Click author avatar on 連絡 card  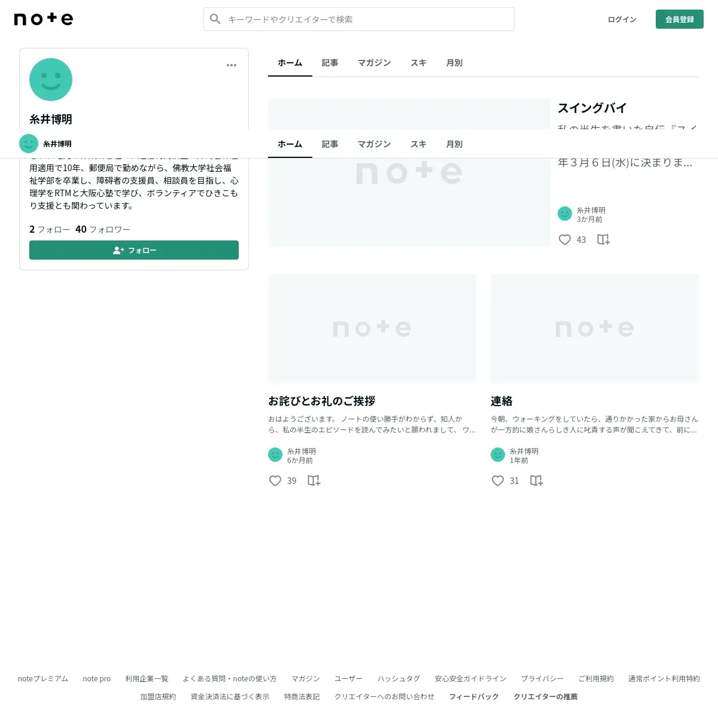[498, 455]
